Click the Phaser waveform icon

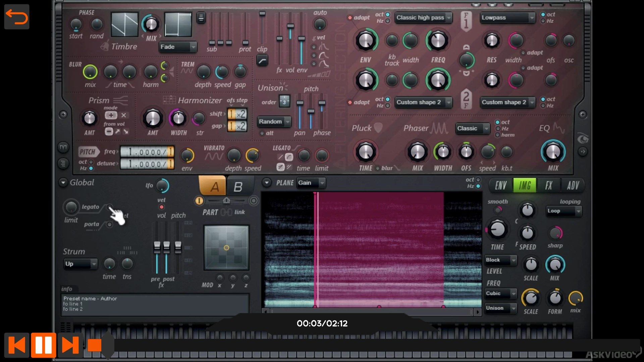(x=439, y=128)
